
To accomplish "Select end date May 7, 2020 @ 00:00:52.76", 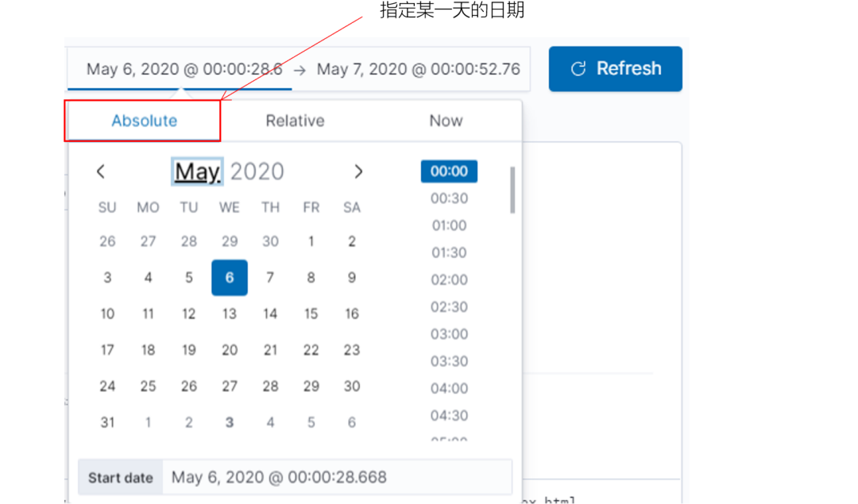I will pos(418,69).
